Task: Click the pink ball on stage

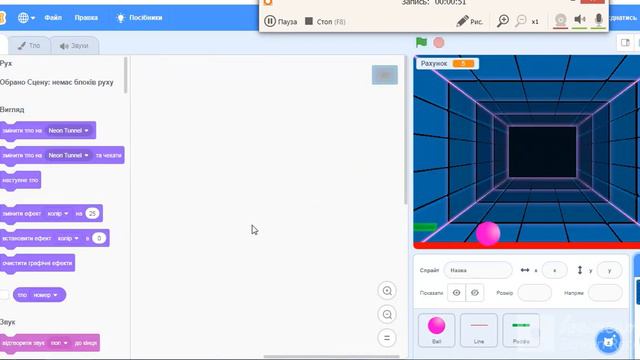Action: coord(488,233)
